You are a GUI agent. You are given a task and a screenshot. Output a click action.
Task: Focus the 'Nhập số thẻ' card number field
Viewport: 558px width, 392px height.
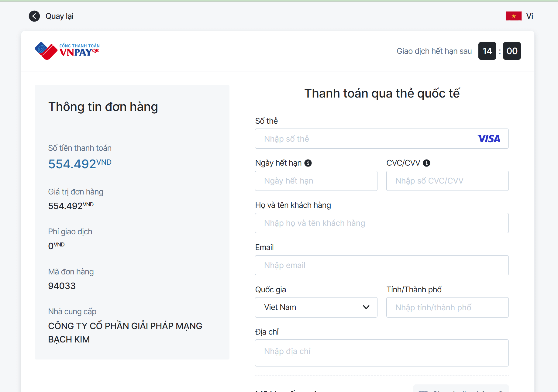click(x=365, y=139)
